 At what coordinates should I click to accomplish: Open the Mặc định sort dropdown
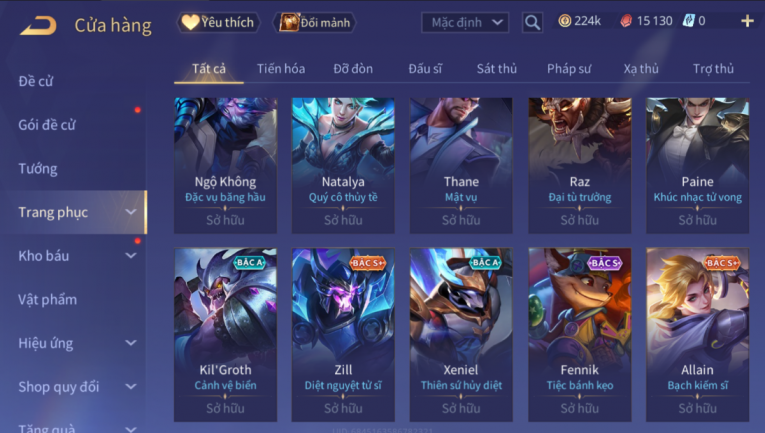pos(465,22)
